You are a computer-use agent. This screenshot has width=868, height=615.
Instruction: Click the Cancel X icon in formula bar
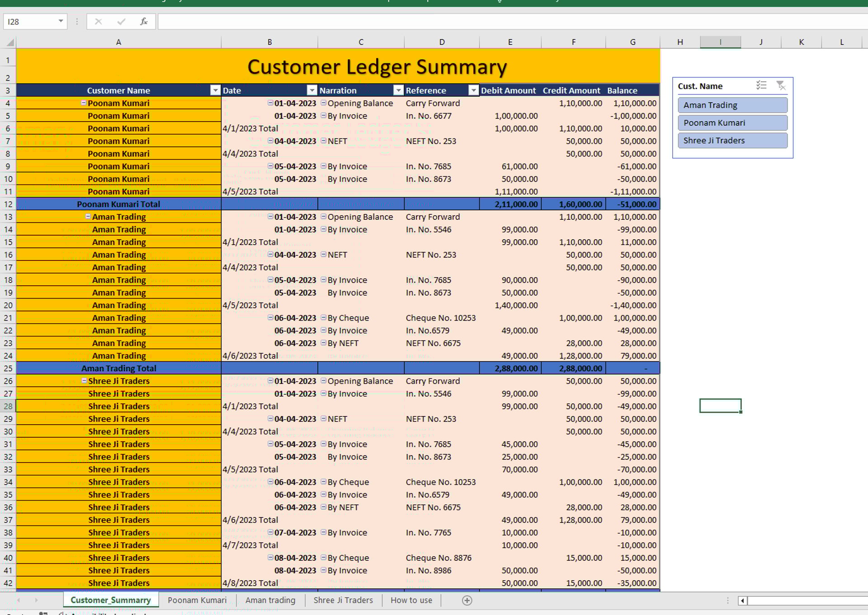point(98,21)
